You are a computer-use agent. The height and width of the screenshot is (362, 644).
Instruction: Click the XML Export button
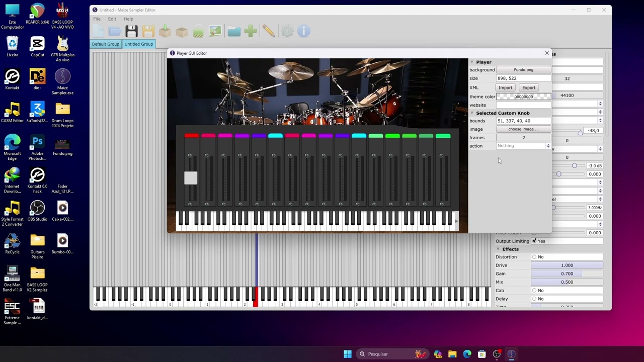[x=529, y=87]
